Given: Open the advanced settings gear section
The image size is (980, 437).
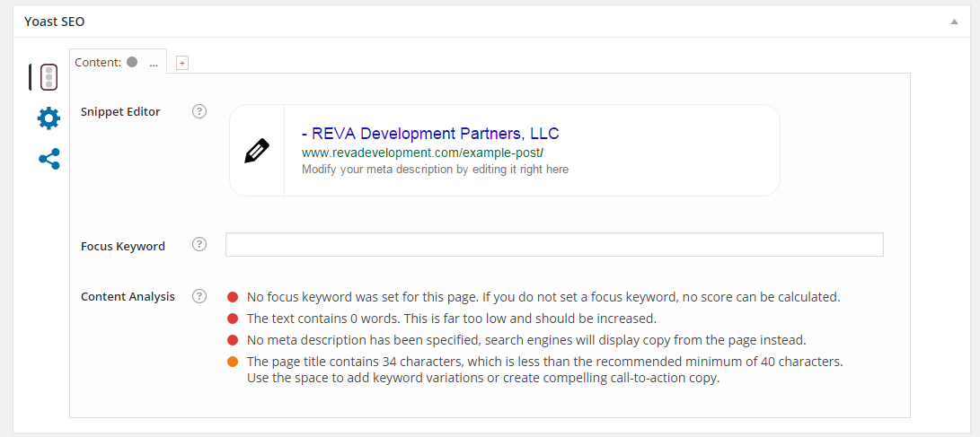Looking at the screenshot, I should (x=49, y=118).
